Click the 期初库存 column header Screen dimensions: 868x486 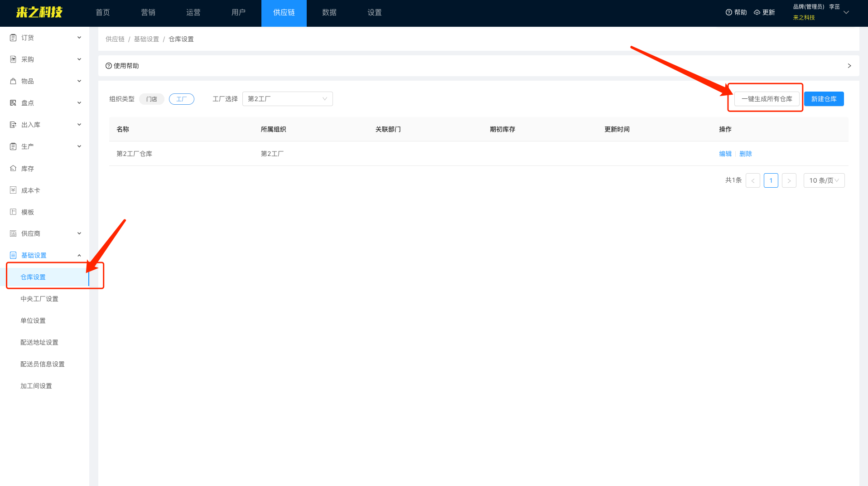pos(502,129)
